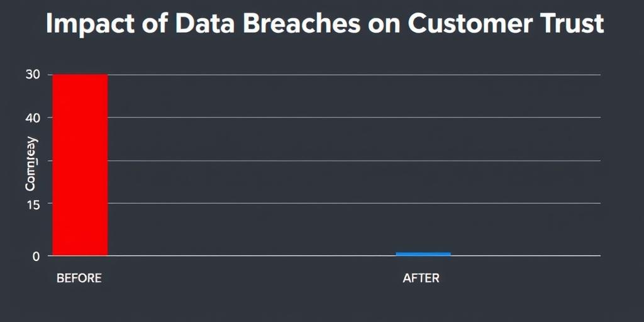
Task: Click the BEFORE axis label
Action: click(79, 278)
